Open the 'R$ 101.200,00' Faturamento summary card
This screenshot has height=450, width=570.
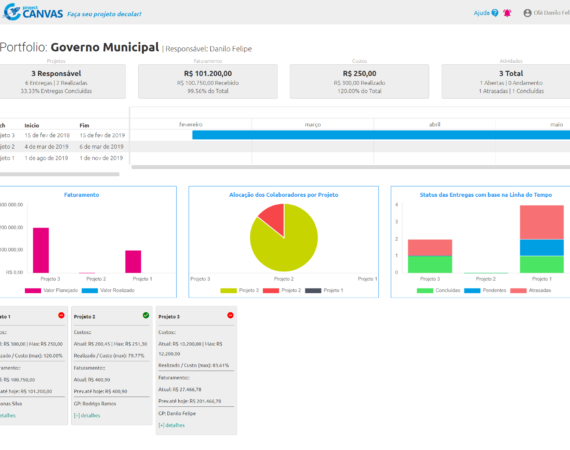208,81
